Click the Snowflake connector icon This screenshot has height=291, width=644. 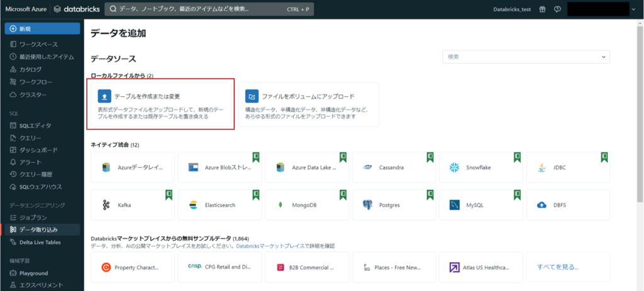point(454,168)
